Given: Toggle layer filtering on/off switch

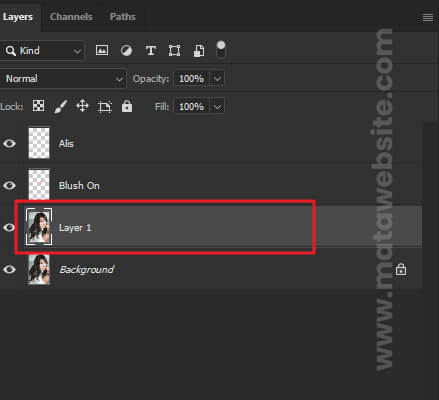Looking at the screenshot, I should click(221, 50).
